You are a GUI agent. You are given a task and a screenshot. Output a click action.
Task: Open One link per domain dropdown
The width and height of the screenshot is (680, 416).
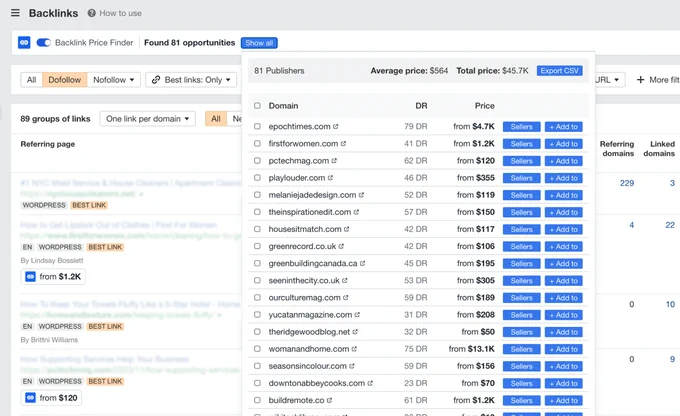pos(147,119)
